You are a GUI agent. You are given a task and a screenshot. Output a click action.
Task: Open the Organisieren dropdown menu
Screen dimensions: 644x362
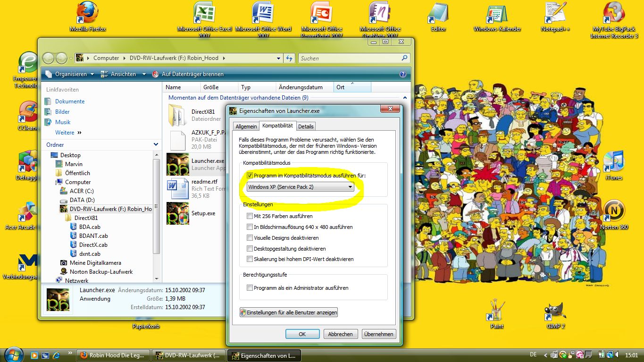[x=70, y=74]
